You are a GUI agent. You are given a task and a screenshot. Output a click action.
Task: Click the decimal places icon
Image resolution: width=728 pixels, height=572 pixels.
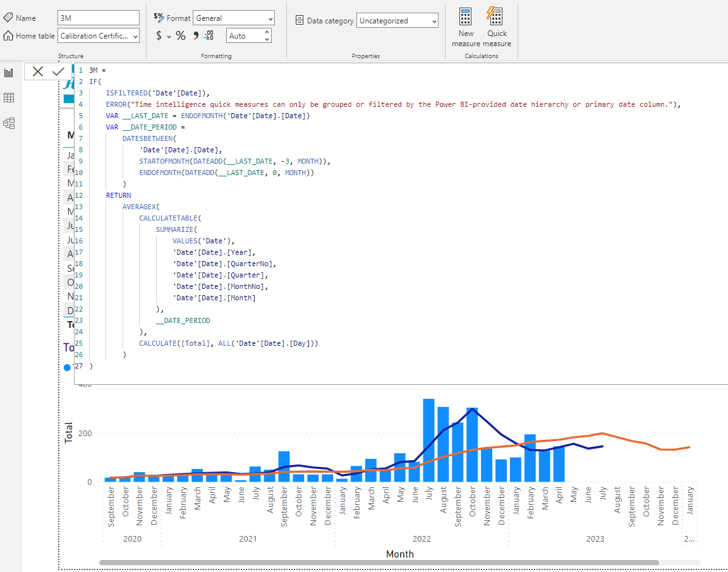pyautogui.click(x=209, y=35)
